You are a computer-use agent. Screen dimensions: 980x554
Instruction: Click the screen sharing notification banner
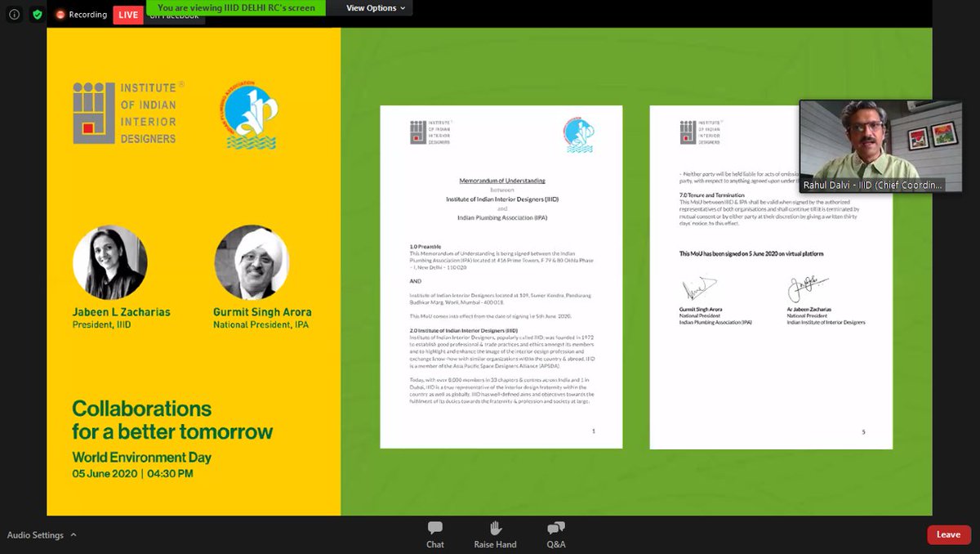(236, 8)
